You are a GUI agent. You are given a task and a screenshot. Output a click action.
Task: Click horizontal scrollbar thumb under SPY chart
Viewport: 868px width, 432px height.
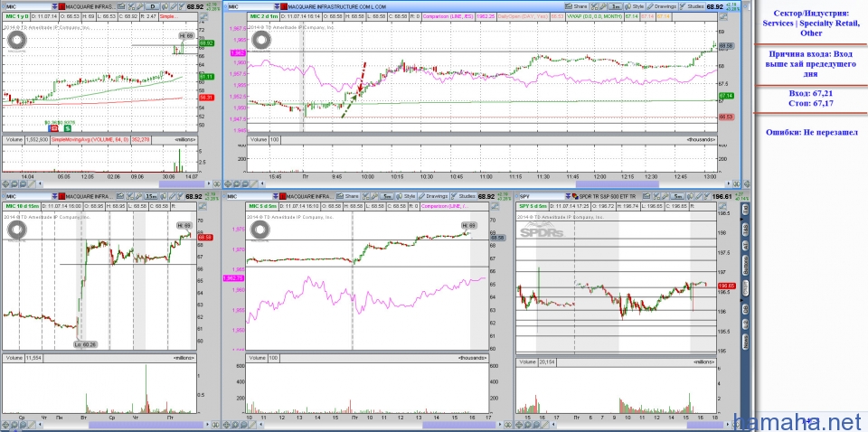click(705, 425)
